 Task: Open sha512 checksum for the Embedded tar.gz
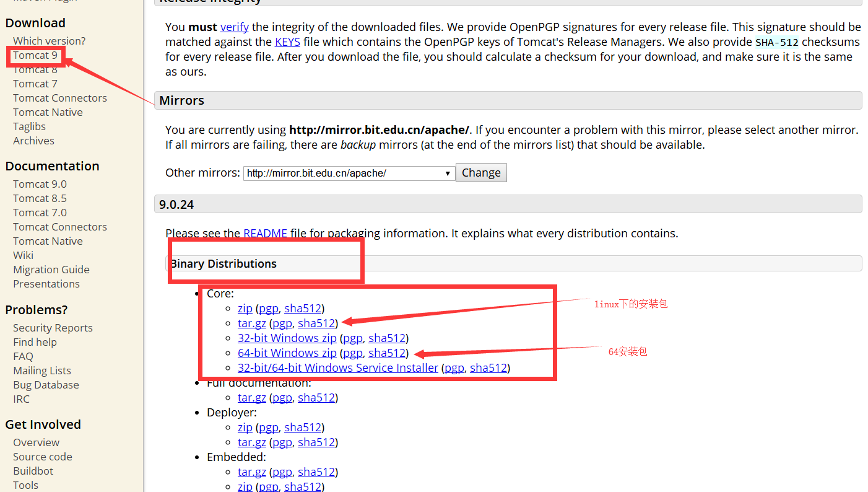pos(316,472)
